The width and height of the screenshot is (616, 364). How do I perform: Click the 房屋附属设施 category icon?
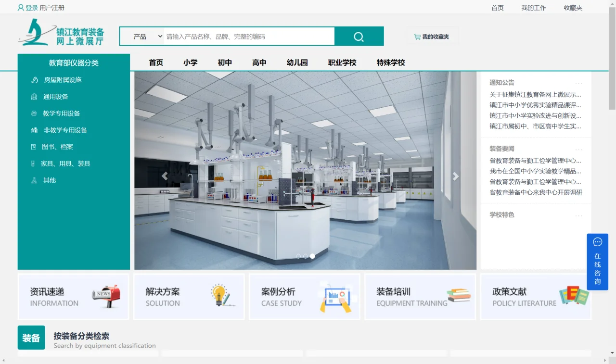pyautogui.click(x=35, y=80)
